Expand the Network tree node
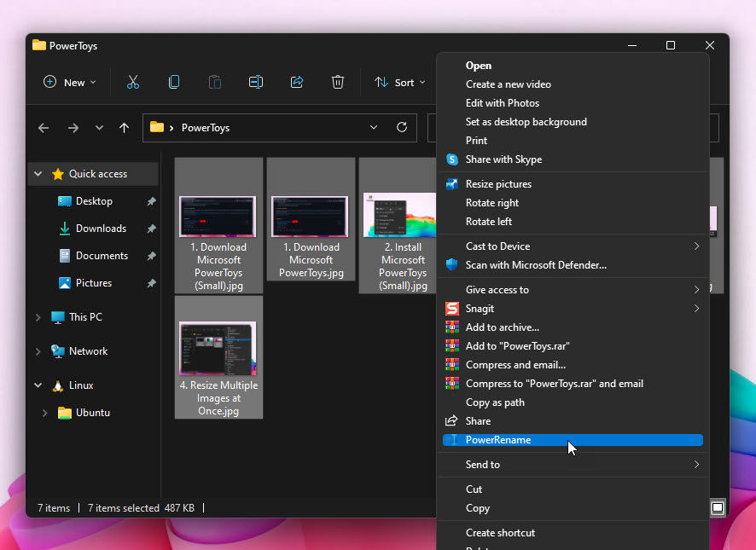 38,351
